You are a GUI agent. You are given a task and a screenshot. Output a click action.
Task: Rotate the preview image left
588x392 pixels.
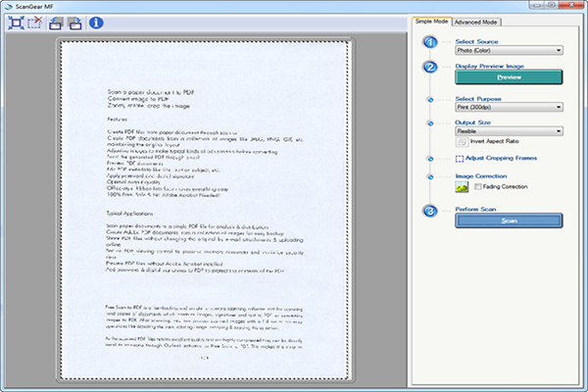click(57, 22)
